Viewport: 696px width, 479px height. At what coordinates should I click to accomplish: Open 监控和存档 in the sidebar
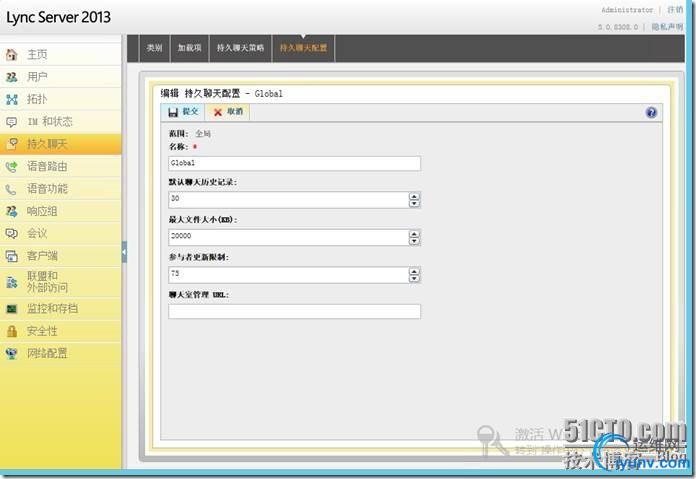coord(60,309)
